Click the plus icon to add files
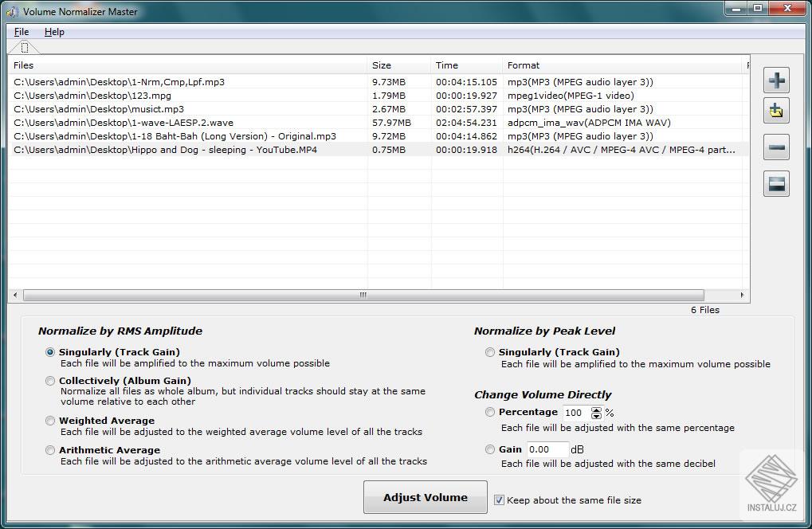This screenshot has height=529, width=812. [x=775, y=80]
